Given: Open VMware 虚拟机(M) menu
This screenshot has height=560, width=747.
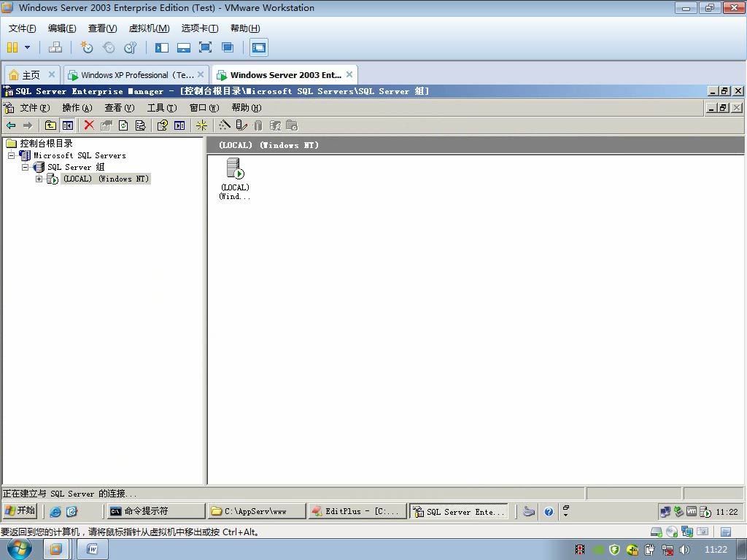Looking at the screenshot, I should pyautogui.click(x=149, y=28).
